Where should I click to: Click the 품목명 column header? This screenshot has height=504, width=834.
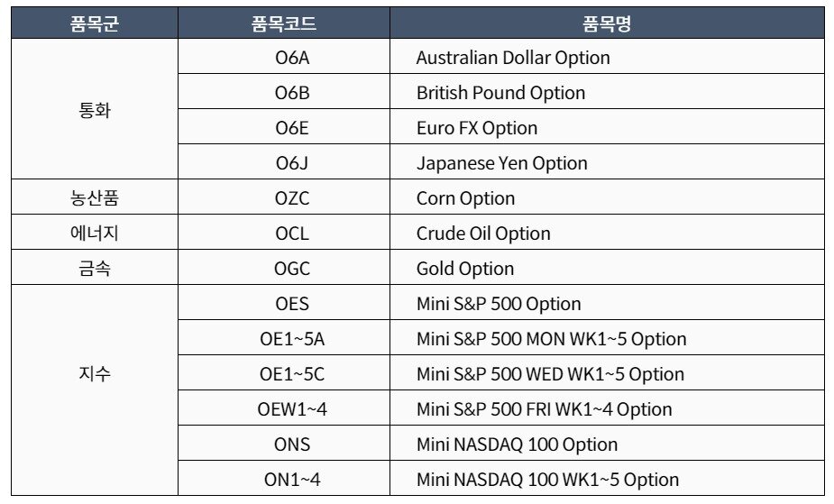point(606,23)
